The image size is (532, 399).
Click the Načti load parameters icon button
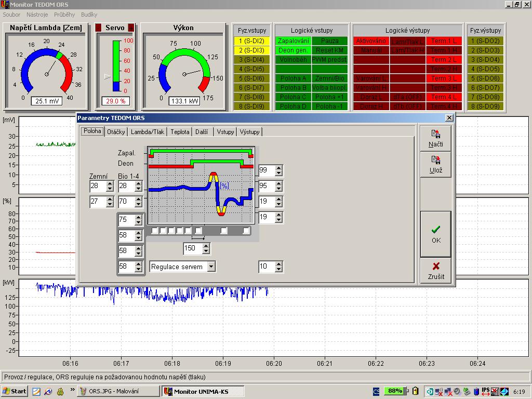click(435, 139)
